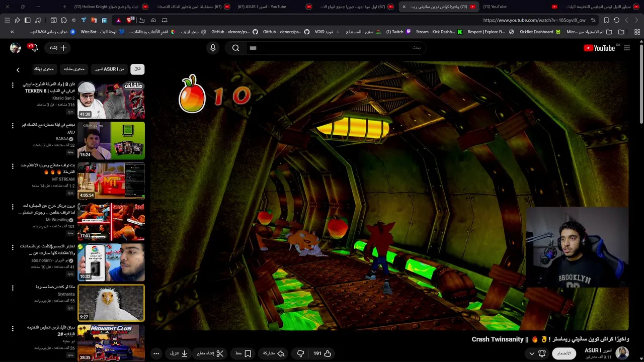Open Twitch bookmark in bookmarks bar
Screen dimensions: 644x362
(398, 32)
